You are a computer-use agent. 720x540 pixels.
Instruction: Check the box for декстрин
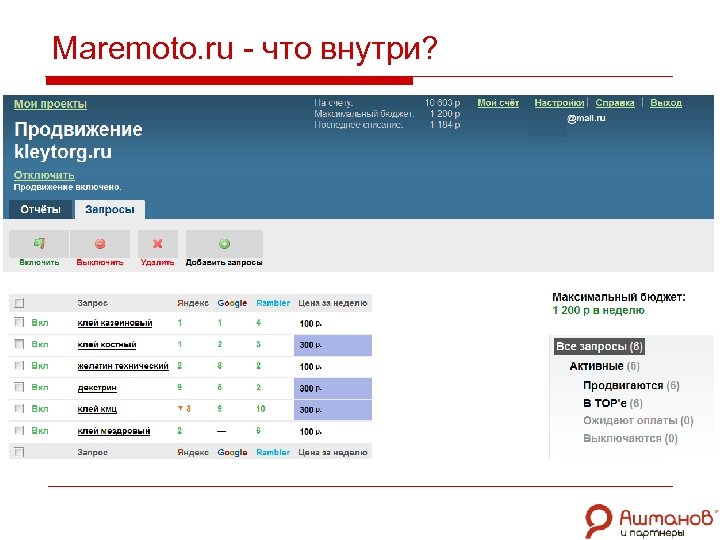[x=19, y=387]
